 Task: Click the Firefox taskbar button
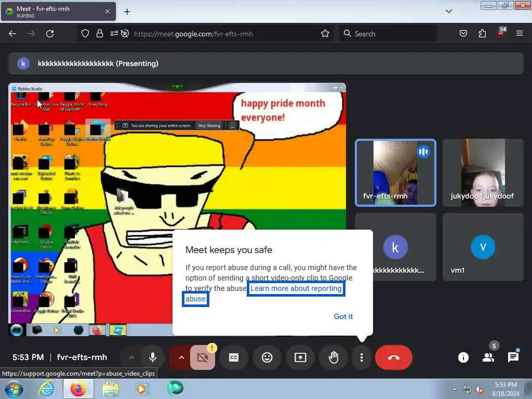(x=78, y=389)
